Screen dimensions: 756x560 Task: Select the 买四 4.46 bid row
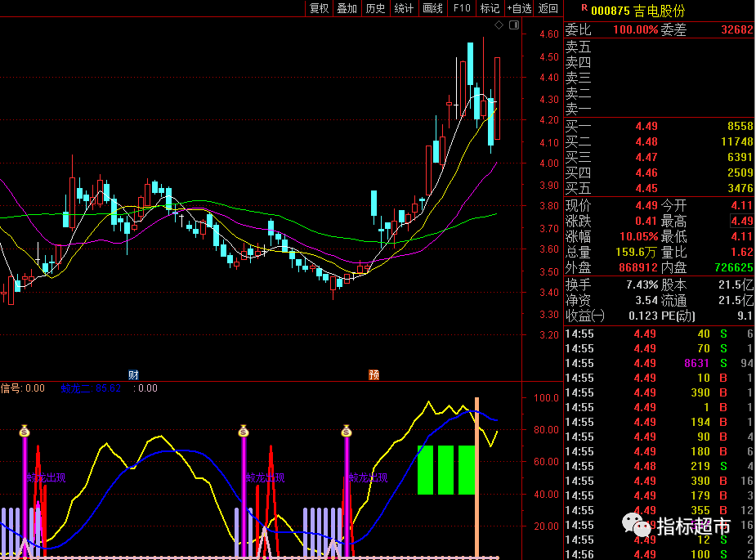[659, 172]
